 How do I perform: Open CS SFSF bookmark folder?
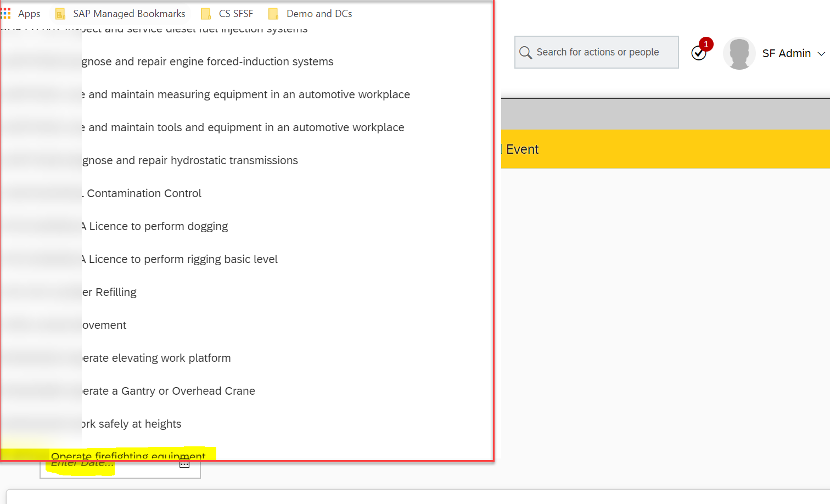pos(227,13)
